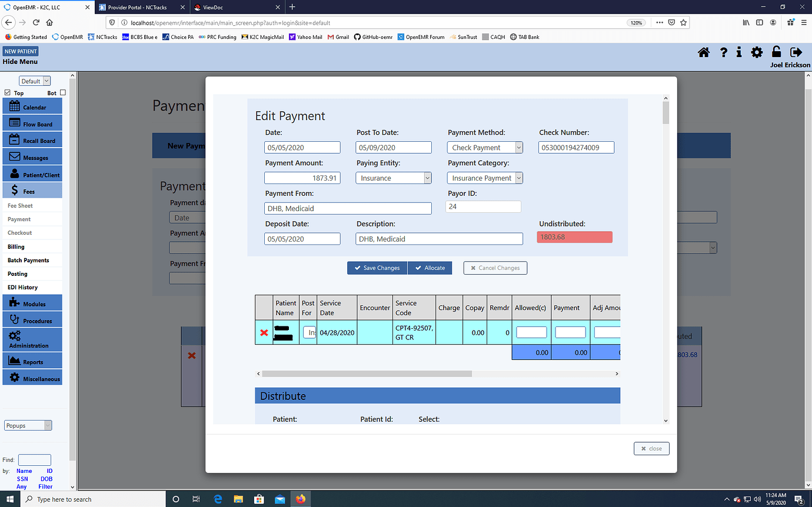Open the Patient/Client section
812x507 pixels.
32,174
